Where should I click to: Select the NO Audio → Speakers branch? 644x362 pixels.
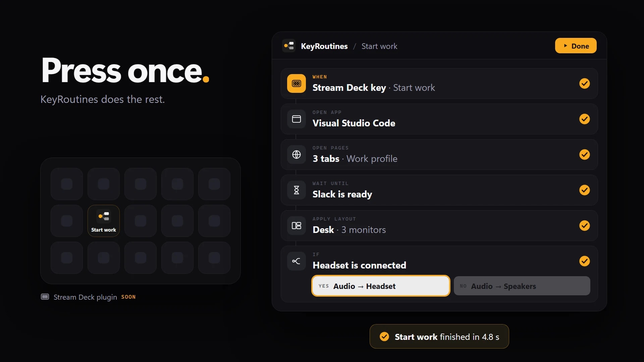pyautogui.click(x=522, y=286)
